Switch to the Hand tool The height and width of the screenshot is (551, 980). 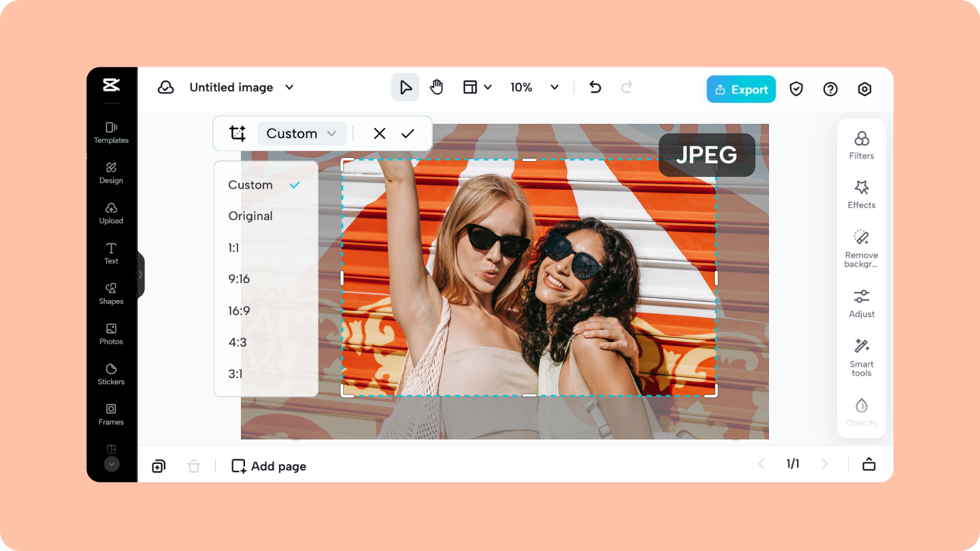pos(436,87)
